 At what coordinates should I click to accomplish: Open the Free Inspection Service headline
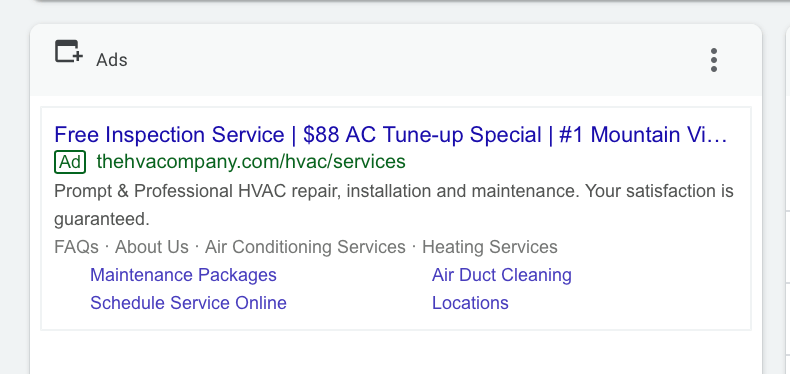coord(169,135)
